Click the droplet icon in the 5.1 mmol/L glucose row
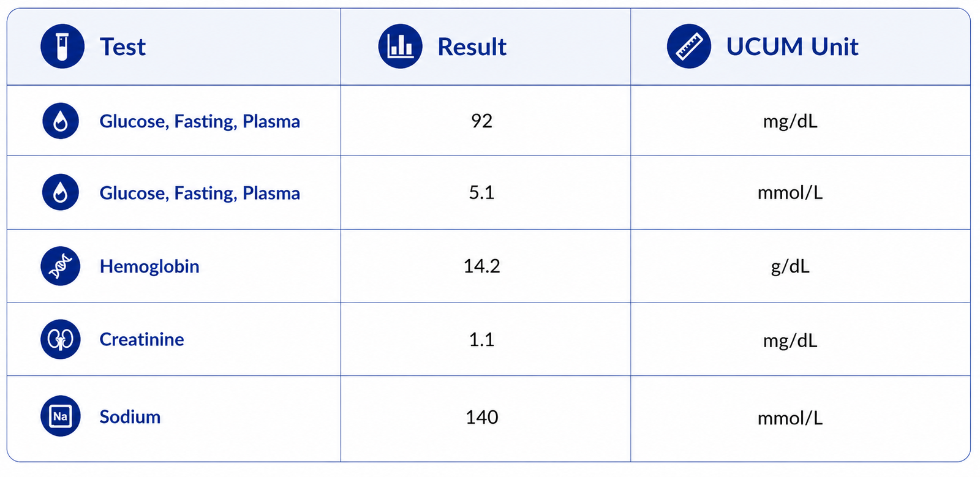980x477 pixels. 60,192
